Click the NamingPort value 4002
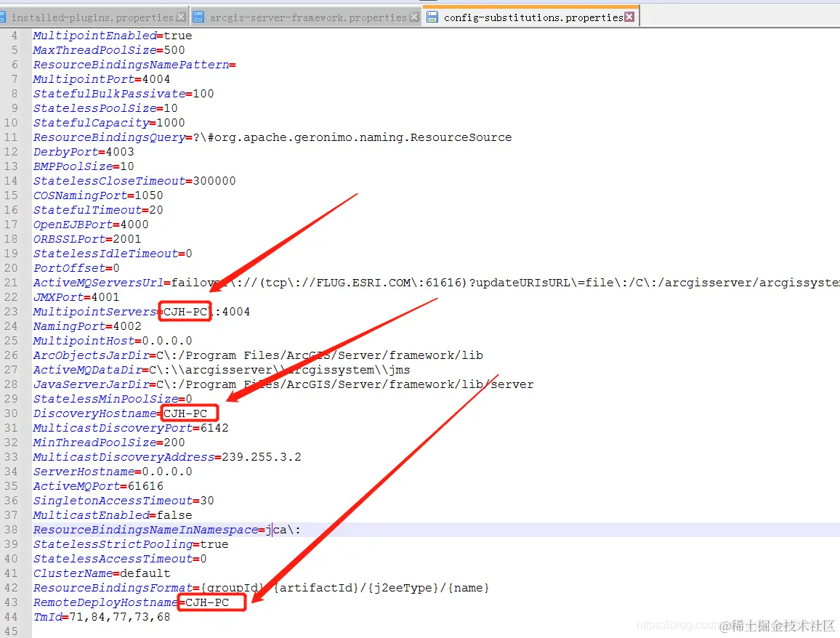 [x=127, y=326]
